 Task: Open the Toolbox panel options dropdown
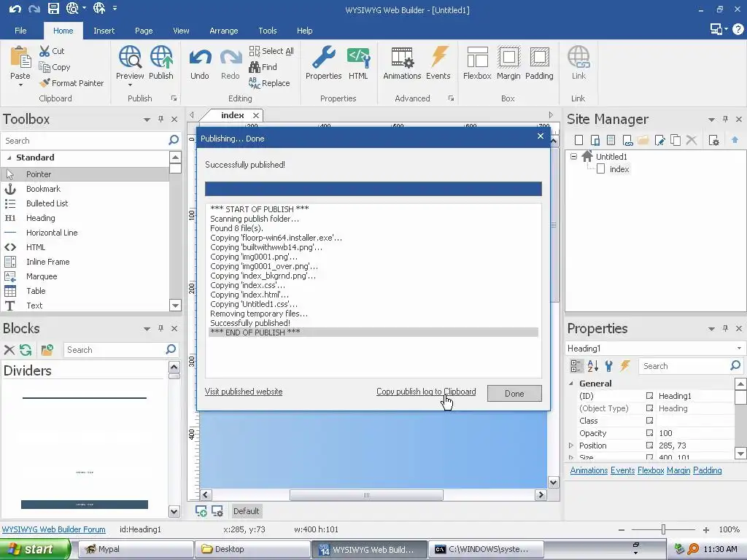pyautogui.click(x=147, y=120)
